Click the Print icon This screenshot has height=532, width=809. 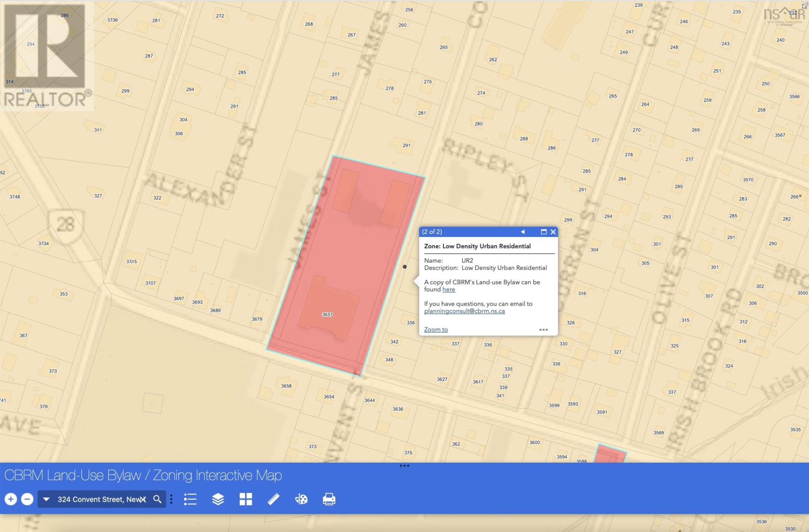pyautogui.click(x=329, y=499)
